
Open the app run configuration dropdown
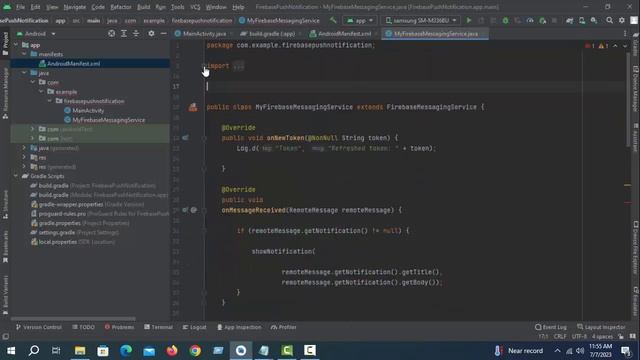(360, 20)
